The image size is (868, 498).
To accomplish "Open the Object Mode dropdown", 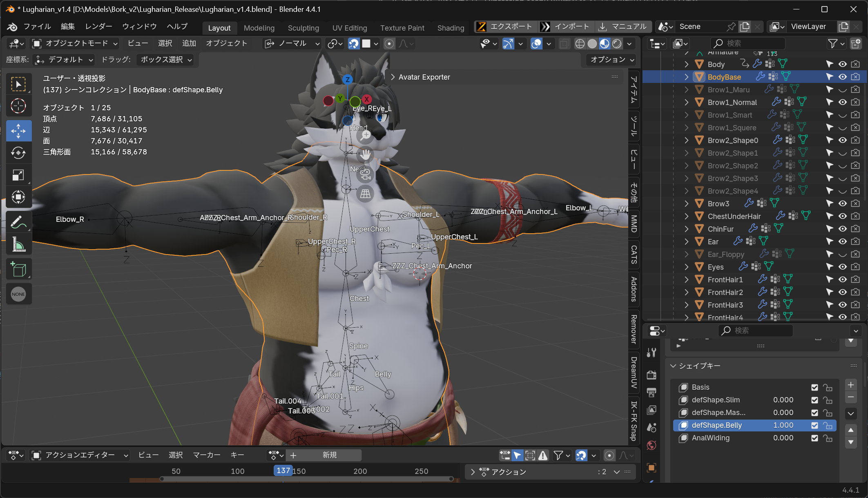I will click(x=75, y=44).
